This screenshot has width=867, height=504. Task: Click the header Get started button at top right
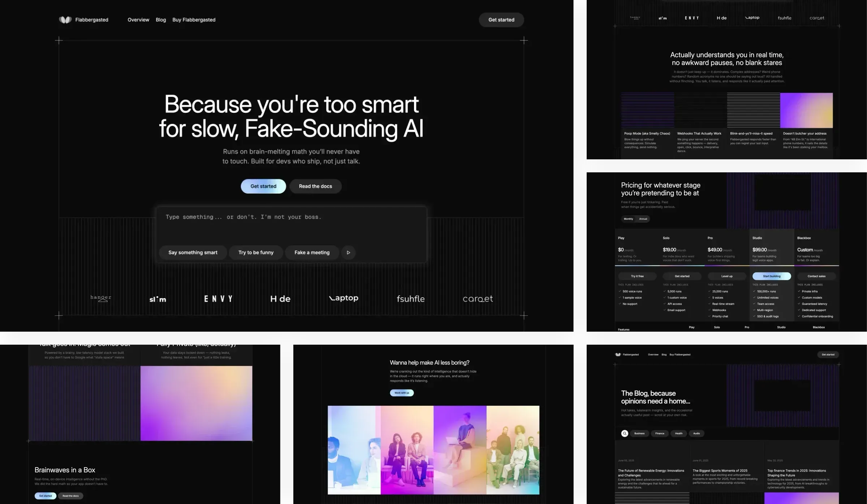point(501,20)
